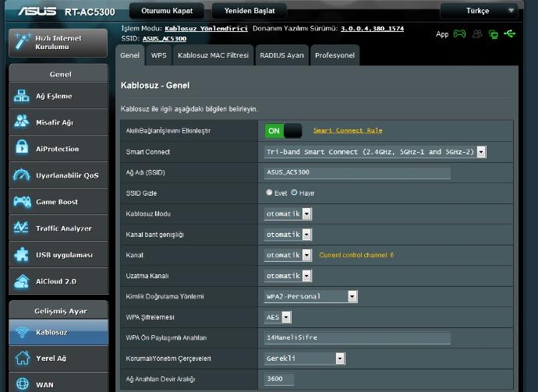The image size is (538, 392).
Task: Open the Kanal dropdown
Action: tap(288, 255)
